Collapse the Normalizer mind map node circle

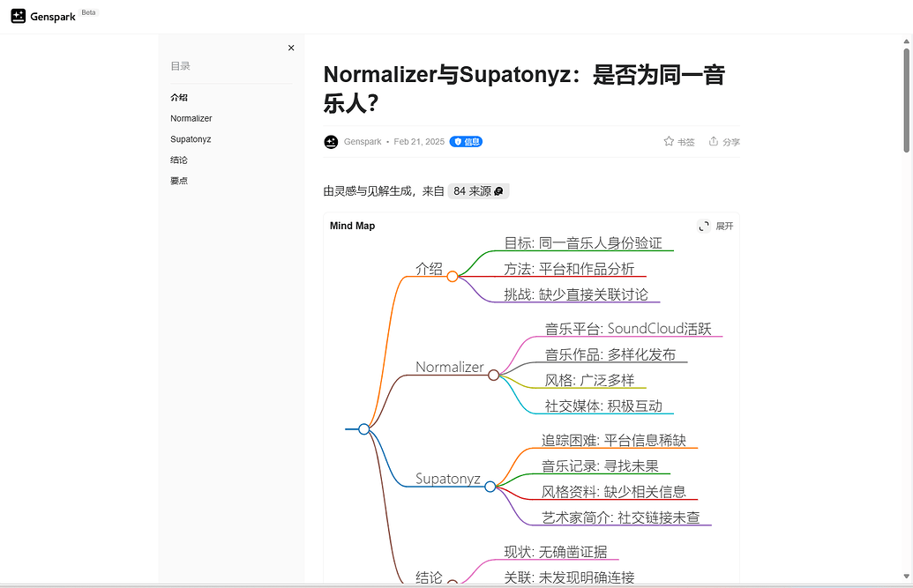tap(493, 375)
